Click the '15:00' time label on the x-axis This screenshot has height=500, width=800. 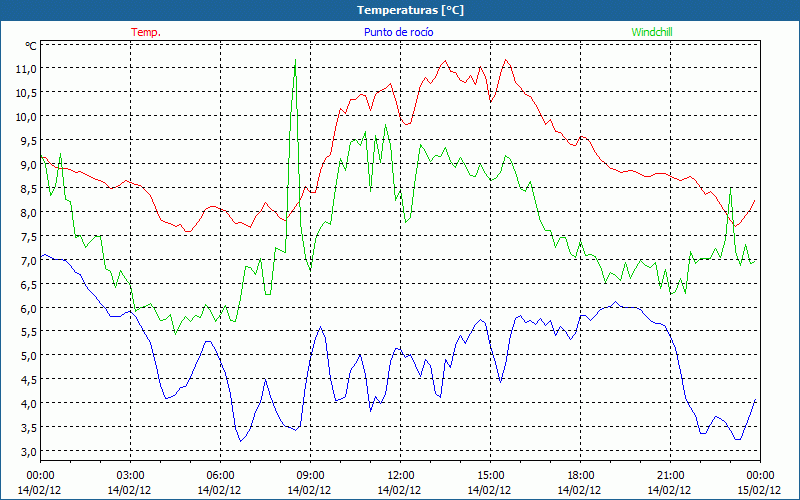(490, 476)
